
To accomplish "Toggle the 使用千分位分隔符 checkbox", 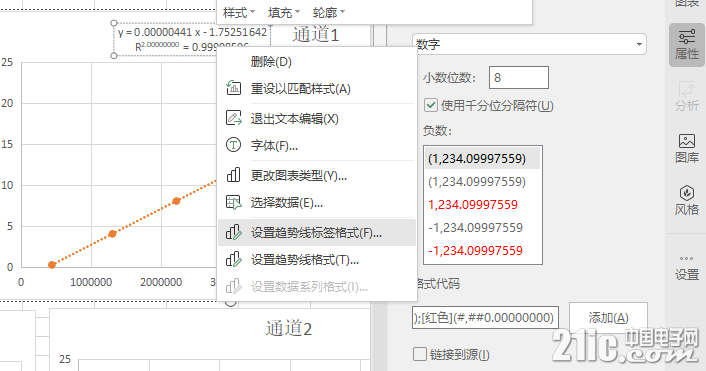I will tap(431, 105).
